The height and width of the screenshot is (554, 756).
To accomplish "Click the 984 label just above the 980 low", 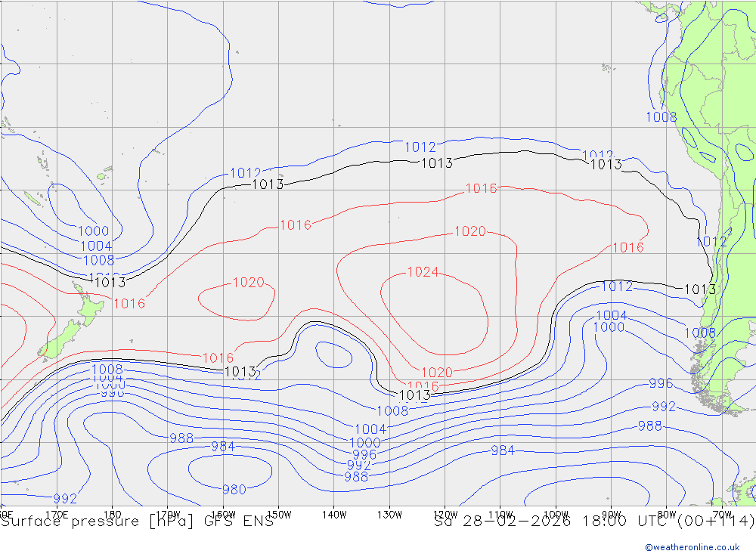I will [223, 447].
